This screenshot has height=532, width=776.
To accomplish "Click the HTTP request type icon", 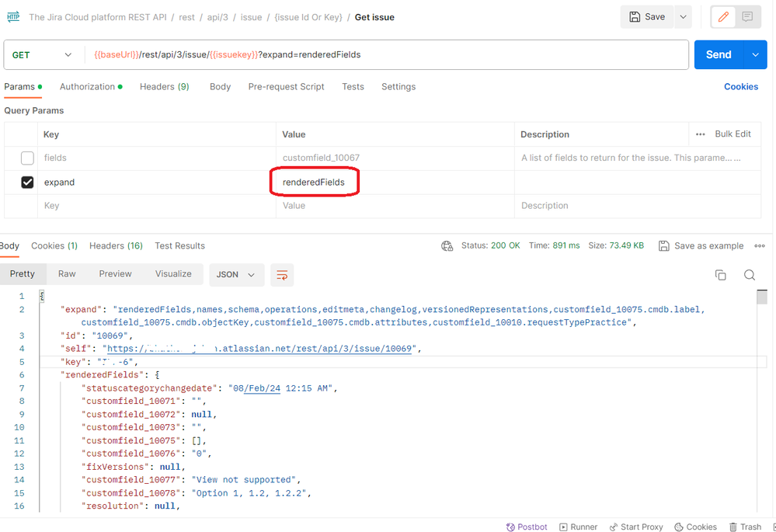I will click(13, 17).
